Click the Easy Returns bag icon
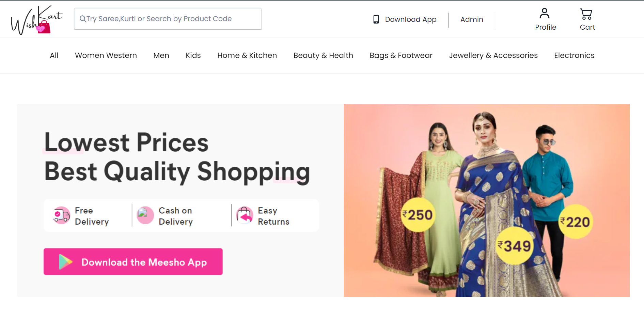Image resolution: width=644 pixels, height=317 pixels. point(245,215)
